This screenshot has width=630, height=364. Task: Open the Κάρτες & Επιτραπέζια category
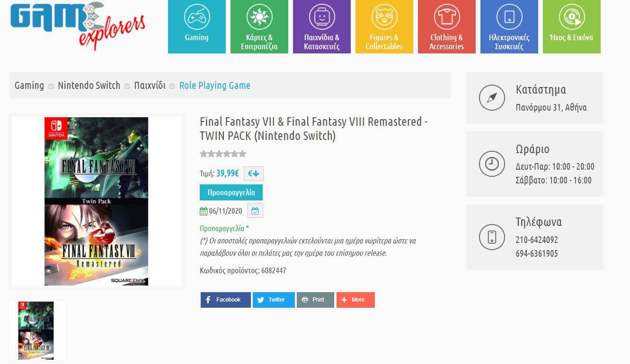(259, 26)
